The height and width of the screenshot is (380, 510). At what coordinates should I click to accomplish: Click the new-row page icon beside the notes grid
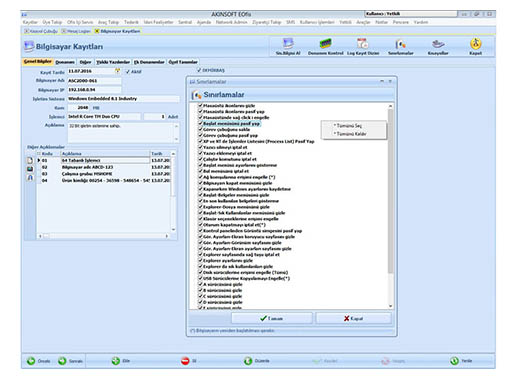click(x=30, y=160)
